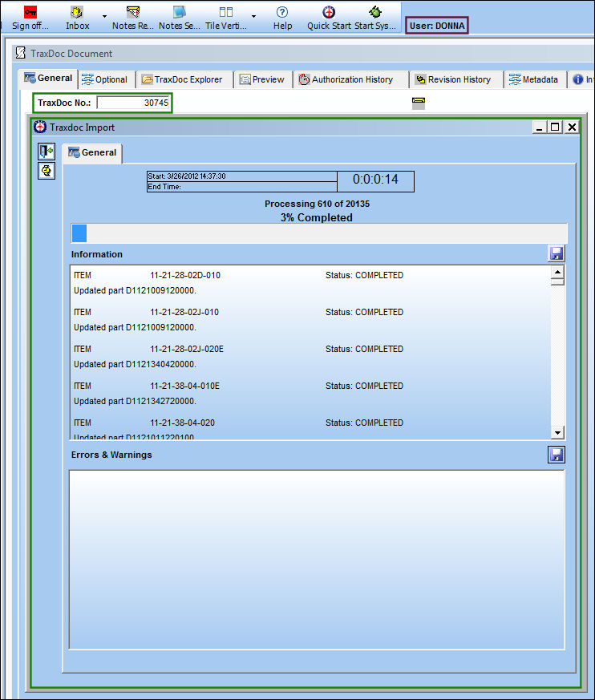Click inside the Errors & Warnings box

pos(317,560)
